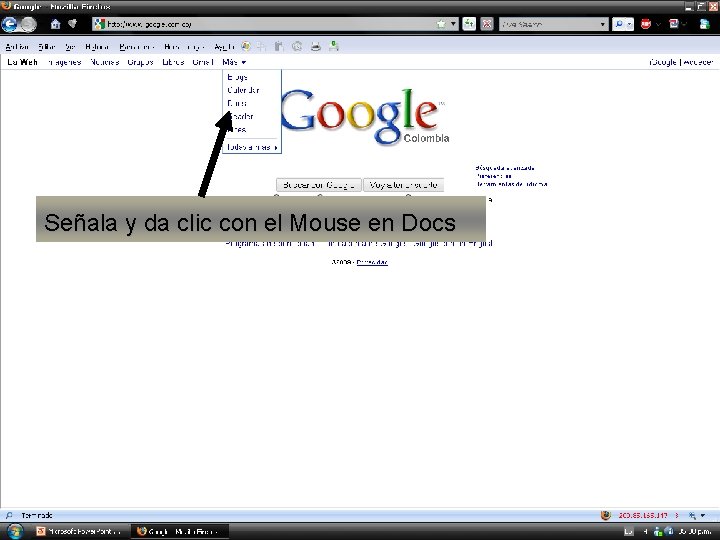
Task: Expand the Más dropdown in Google bar
Action: pos(234,62)
